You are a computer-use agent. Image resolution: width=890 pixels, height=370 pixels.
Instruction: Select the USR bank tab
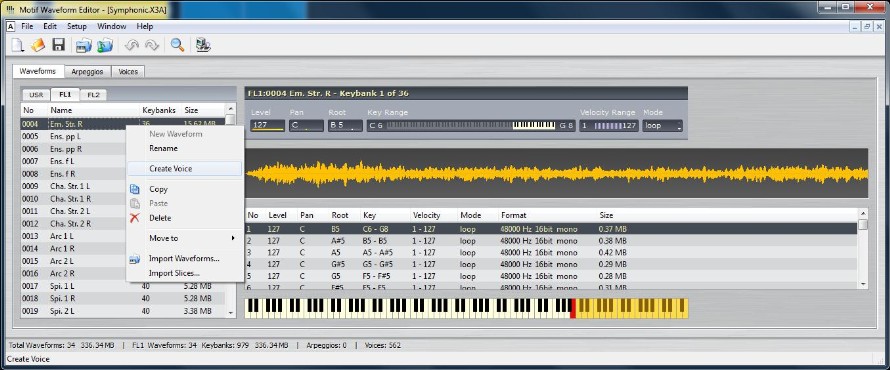click(x=36, y=95)
